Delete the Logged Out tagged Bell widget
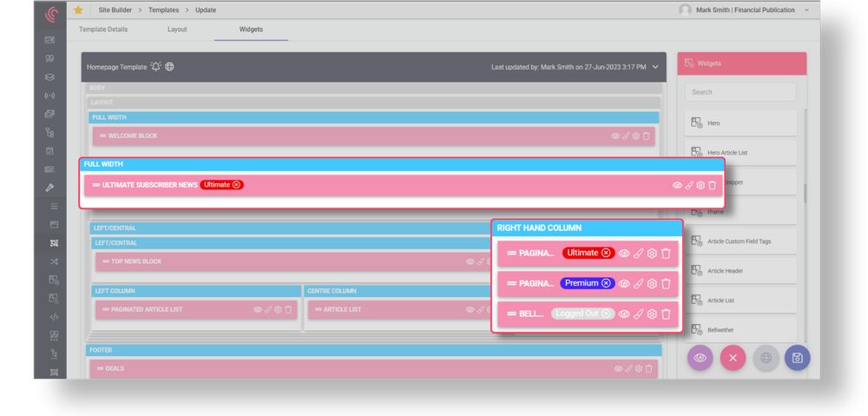 [x=666, y=314]
